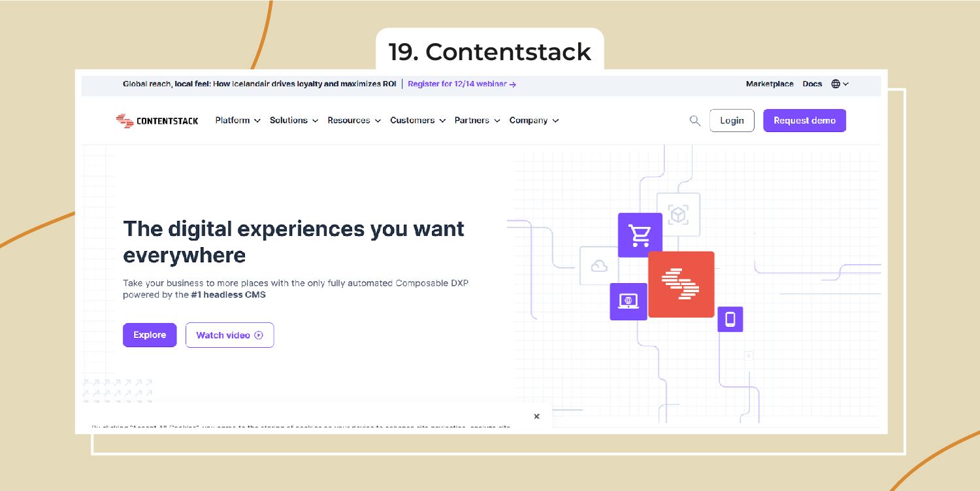Click the Explore button

(150, 335)
